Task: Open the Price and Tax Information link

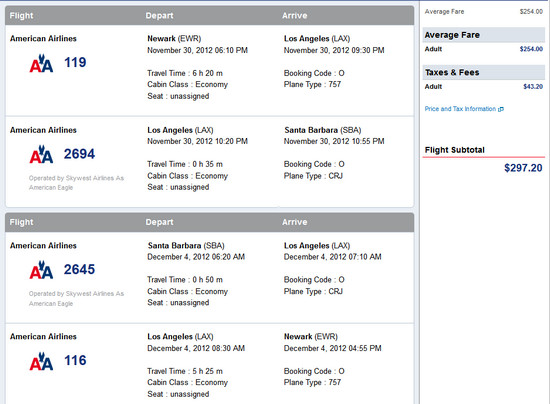Action: point(460,109)
